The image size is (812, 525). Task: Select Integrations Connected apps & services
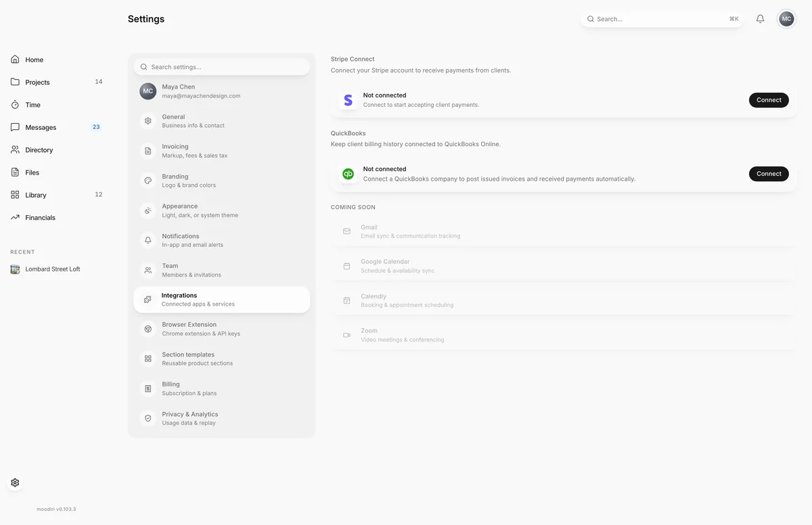pyautogui.click(x=222, y=300)
